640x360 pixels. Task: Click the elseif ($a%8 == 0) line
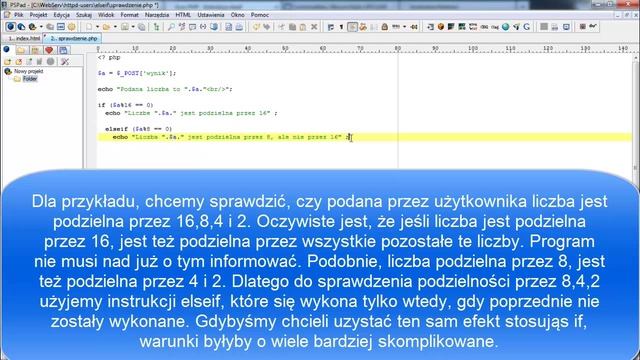[x=138, y=129]
